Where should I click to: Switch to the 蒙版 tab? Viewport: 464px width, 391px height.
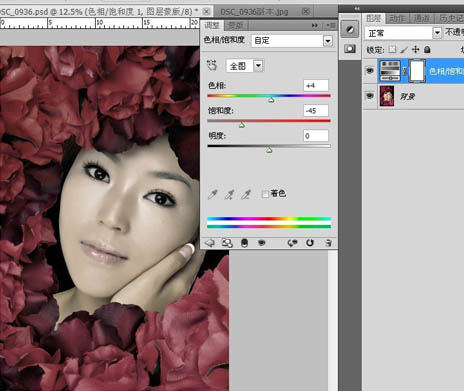click(235, 25)
